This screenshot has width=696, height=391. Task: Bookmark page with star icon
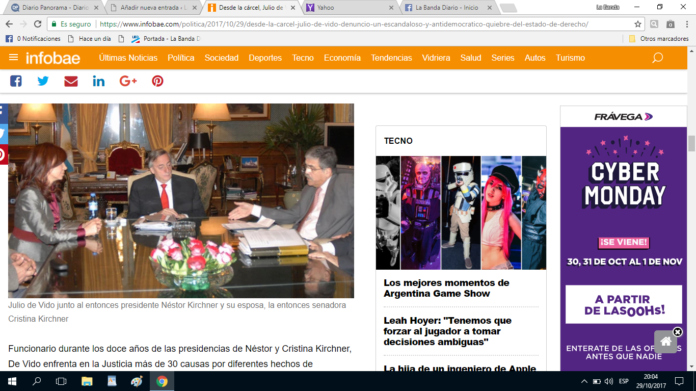(x=638, y=24)
